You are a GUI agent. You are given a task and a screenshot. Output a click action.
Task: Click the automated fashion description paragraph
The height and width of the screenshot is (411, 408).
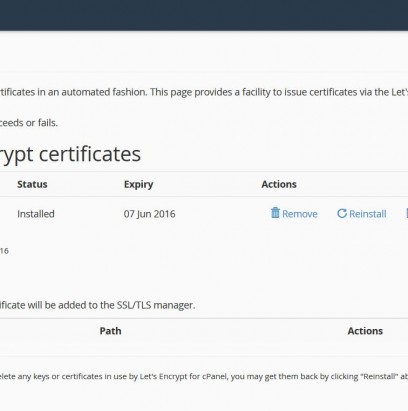[204, 92]
